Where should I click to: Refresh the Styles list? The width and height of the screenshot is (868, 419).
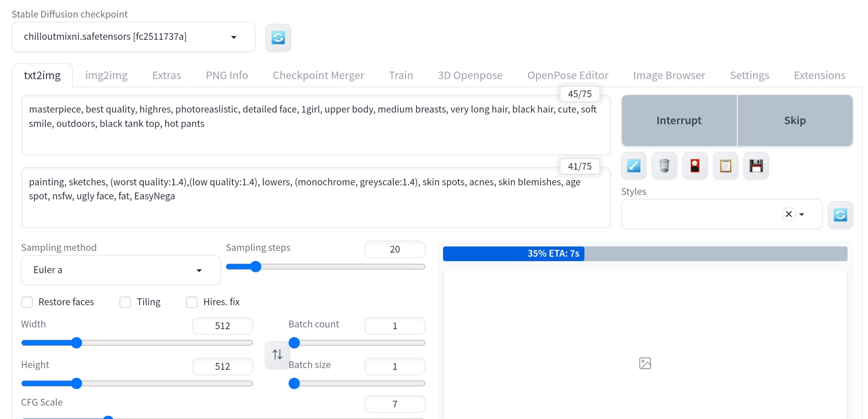tap(840, 215)
